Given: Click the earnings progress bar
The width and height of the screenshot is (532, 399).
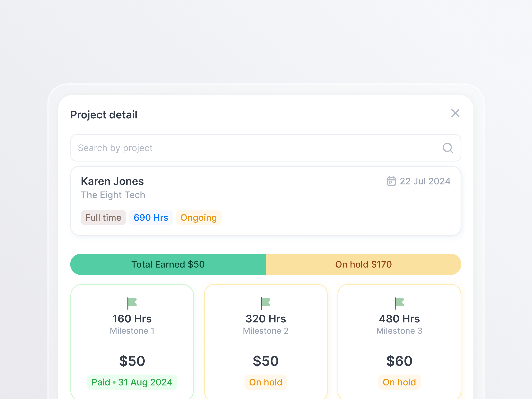Looking at the screenshot, I should tap(265, 264).
